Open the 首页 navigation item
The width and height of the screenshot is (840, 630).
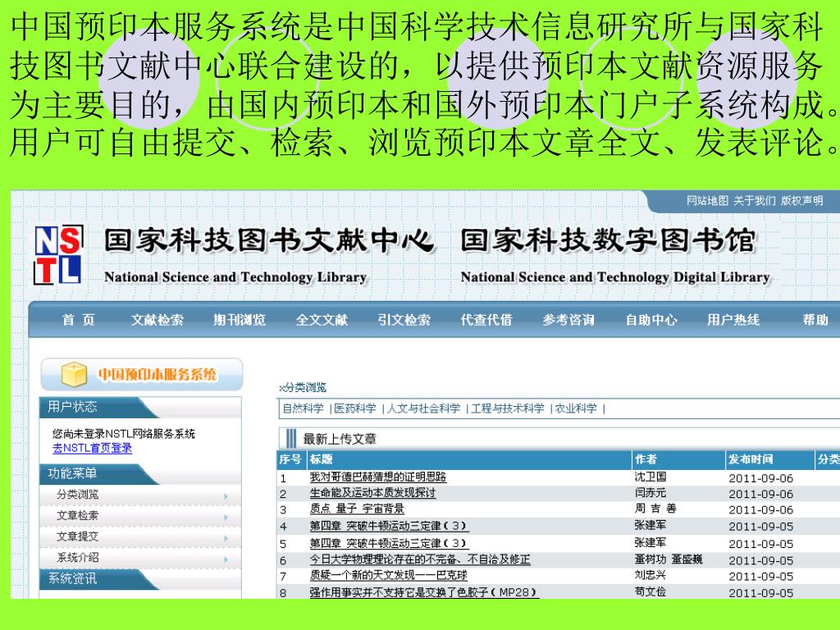78,320
